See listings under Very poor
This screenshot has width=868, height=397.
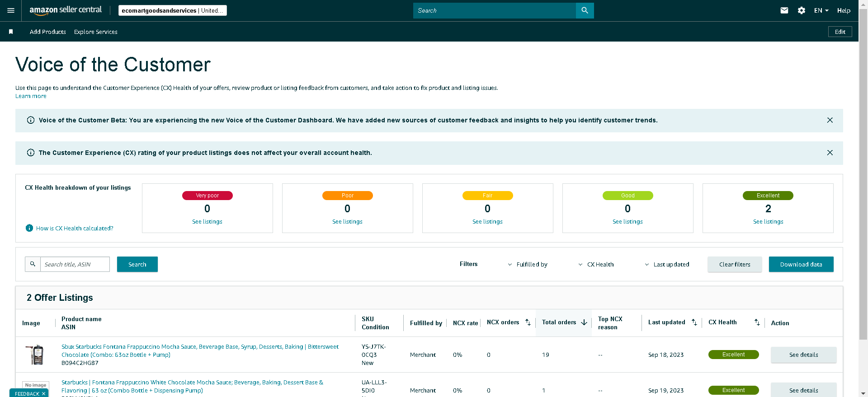point(207,221)
